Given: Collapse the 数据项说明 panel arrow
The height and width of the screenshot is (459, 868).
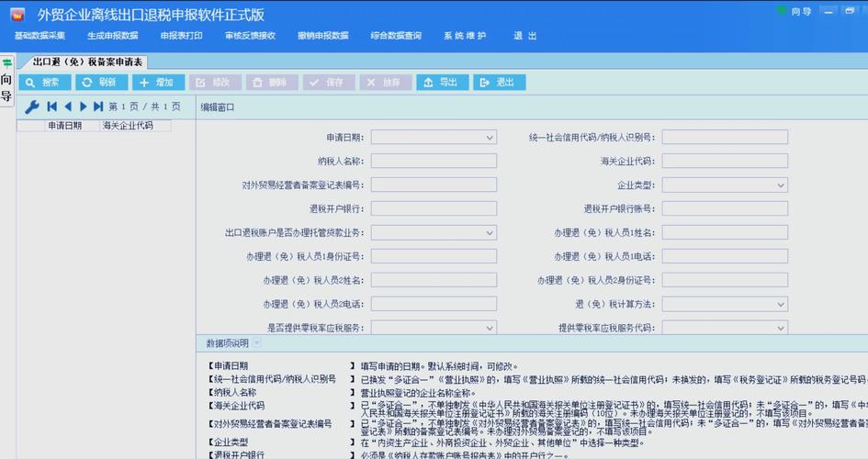Looking at the screenshot, I should [x=256, y=342].
